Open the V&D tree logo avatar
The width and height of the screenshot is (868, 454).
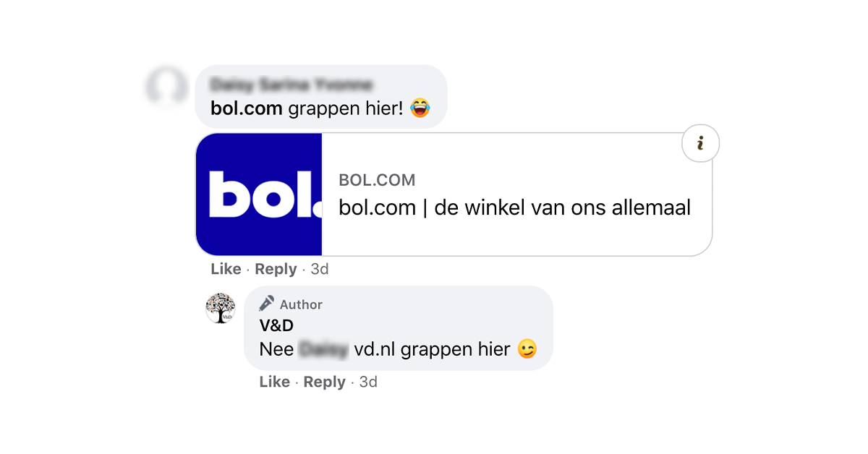(x=221, y=309)
